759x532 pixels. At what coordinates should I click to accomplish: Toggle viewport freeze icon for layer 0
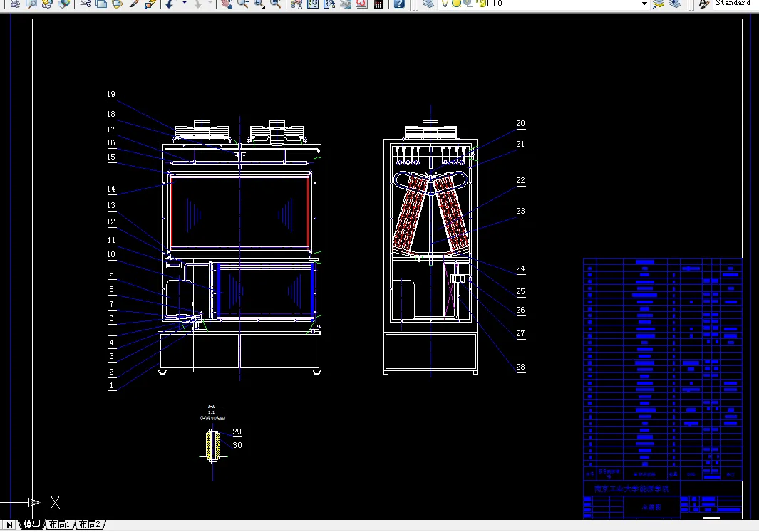pyautogui.click(x=468, y=3)
